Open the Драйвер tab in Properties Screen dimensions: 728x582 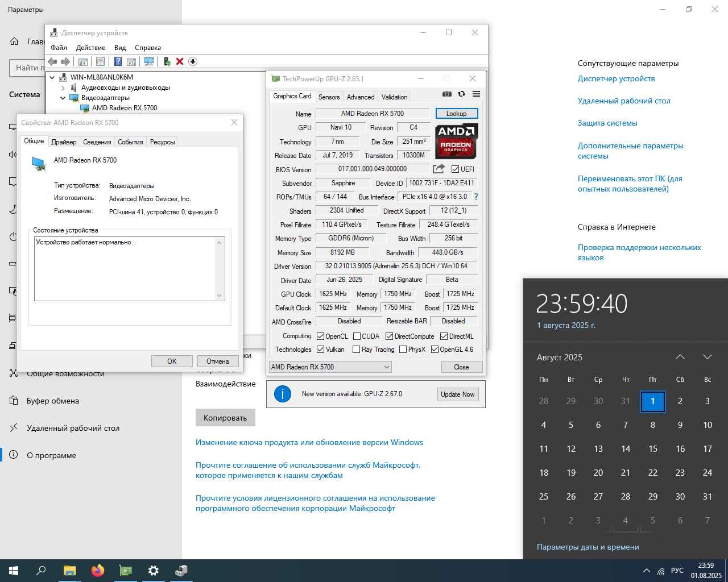click(x=64, y=142)
